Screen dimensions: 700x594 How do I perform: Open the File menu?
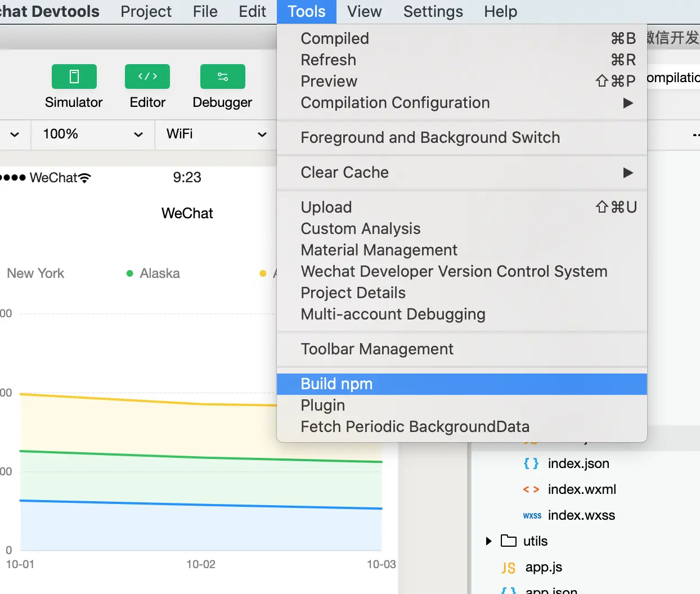coord(205,12)
